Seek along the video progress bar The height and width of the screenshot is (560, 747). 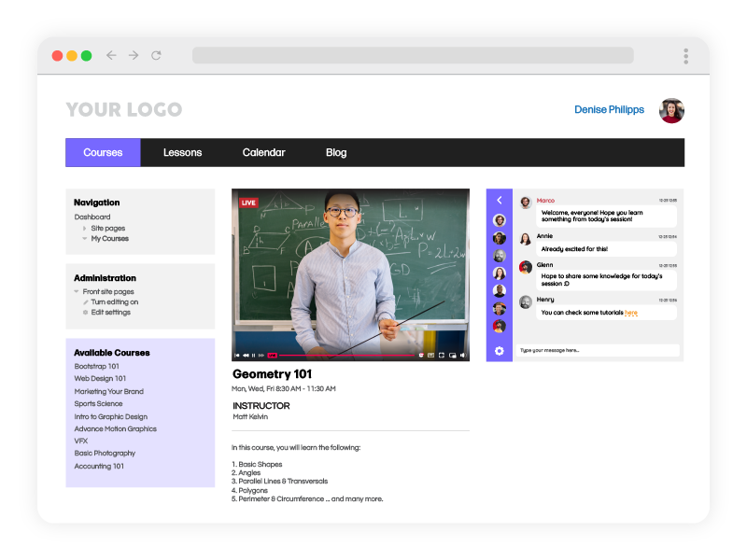pos(345,356)
